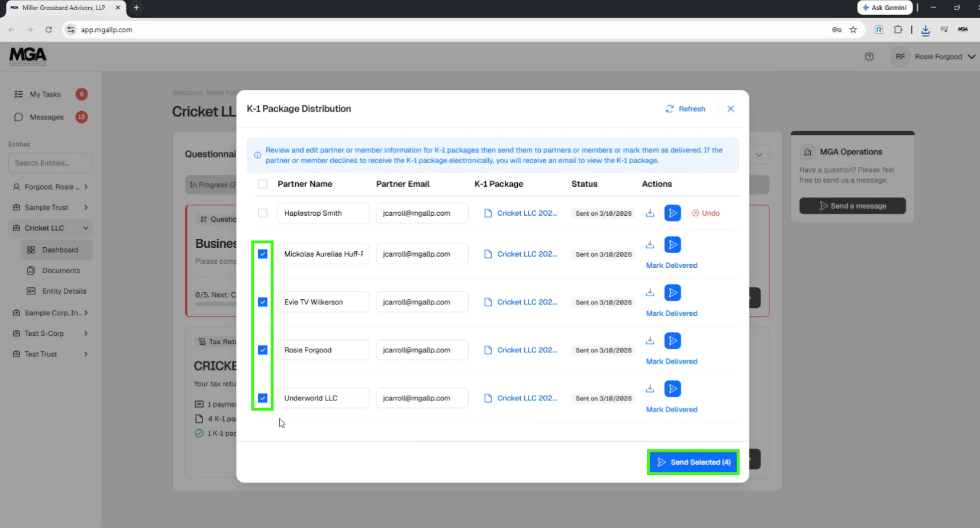Uncheck the Mickolas Aurelias Huff row checkbox
Screen dimensions: 980x528
(263, 254)
